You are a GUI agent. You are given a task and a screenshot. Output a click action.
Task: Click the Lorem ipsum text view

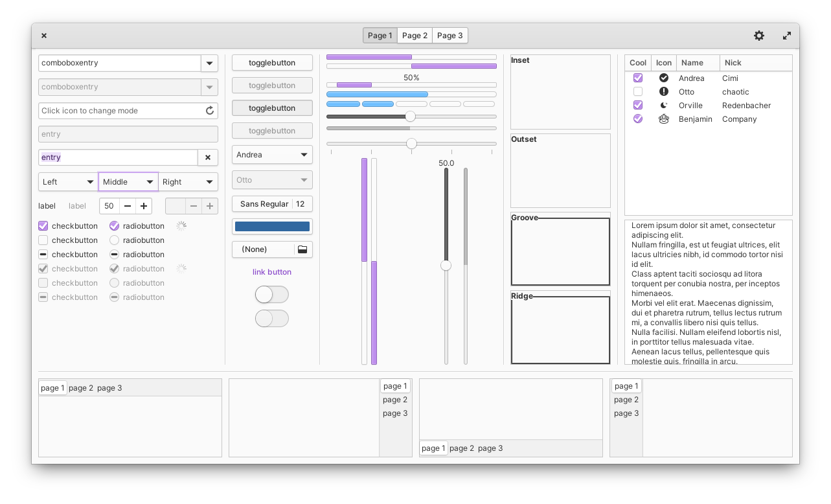[x=709, y=292]
